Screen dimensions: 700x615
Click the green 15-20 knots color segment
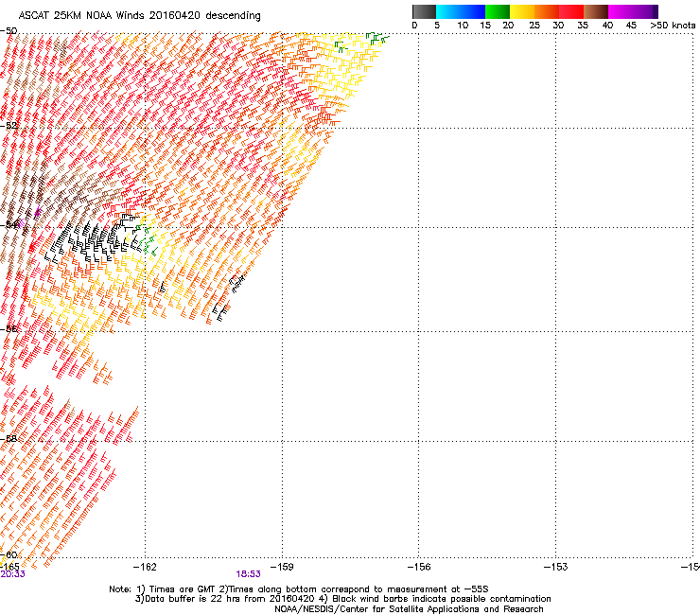tap(498, 11)
